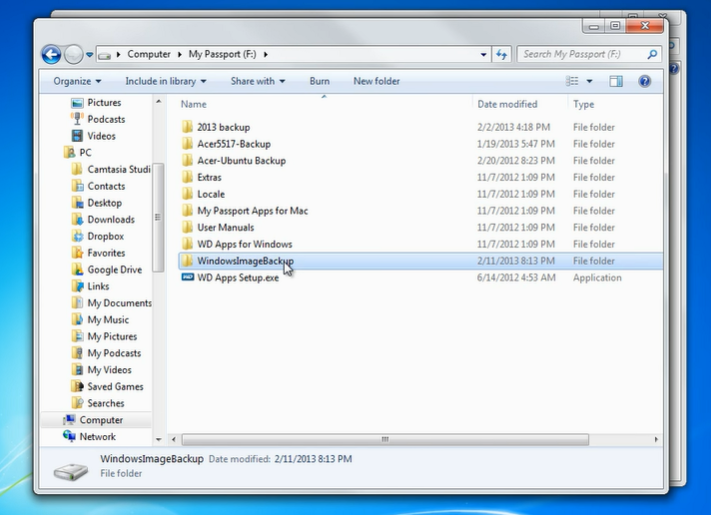Open Podcasts library in navigation pane
Viewport: 711px width, 515px height.
[x=106, y=120]
